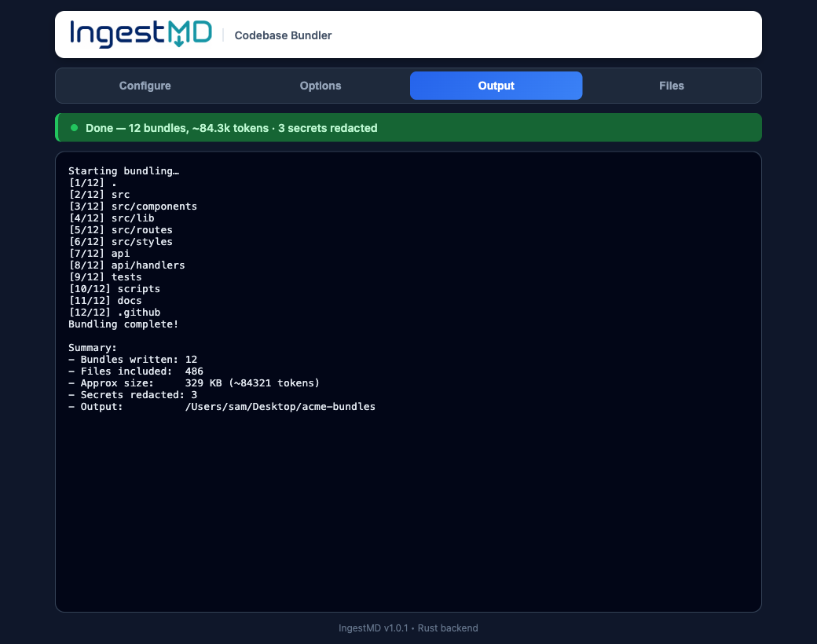
Task: Select the Output tab
Action: point(496,86)
